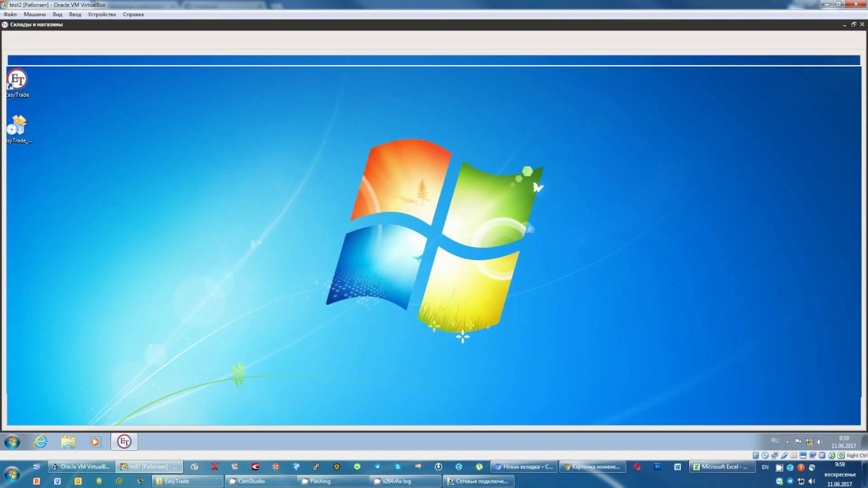Image resolution: width=868 pixels, height=488 pixels.
Task: Select the EasyTrade shortcut on the guest desktop
Action: 18,83
